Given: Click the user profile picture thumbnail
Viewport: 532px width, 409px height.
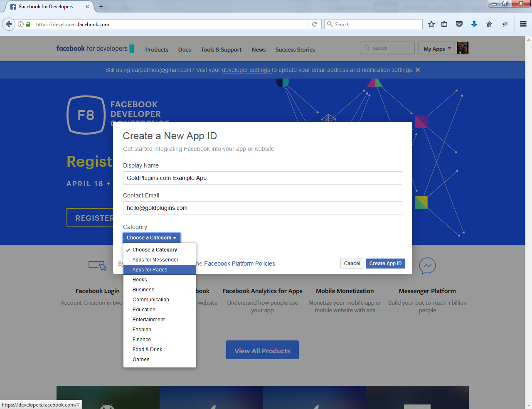Looking at the screenshot, I should [x=463, y=48].
